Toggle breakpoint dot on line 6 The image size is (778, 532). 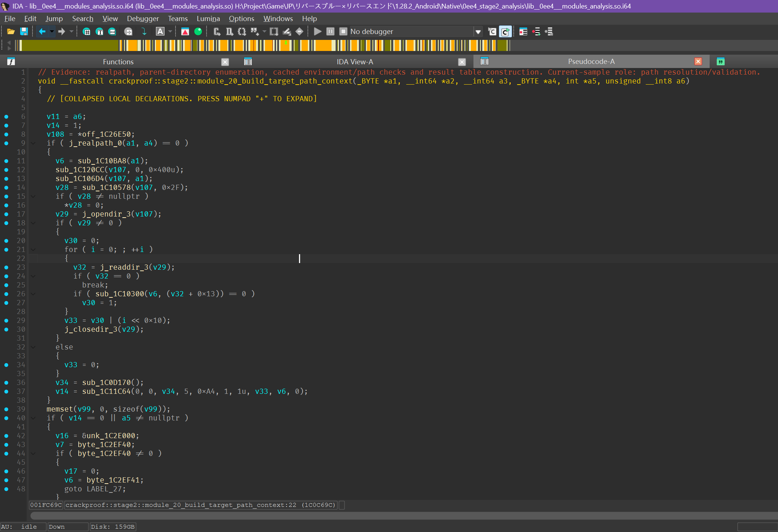(6, 117)
